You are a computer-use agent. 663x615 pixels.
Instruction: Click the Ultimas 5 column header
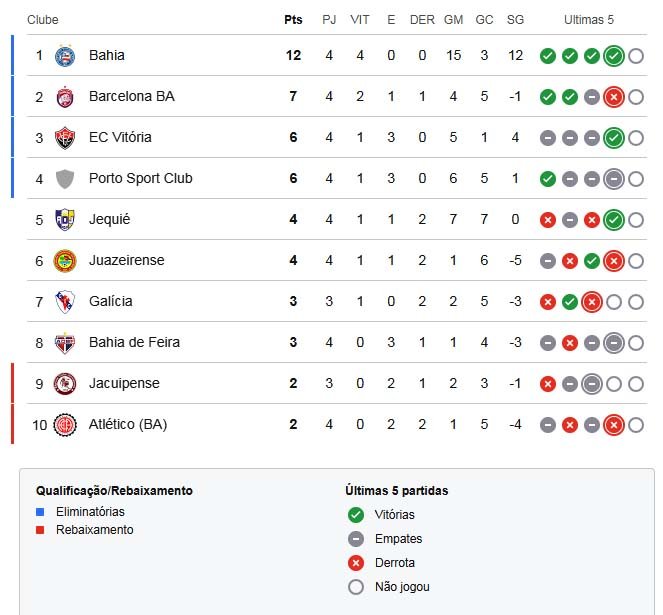589,20
